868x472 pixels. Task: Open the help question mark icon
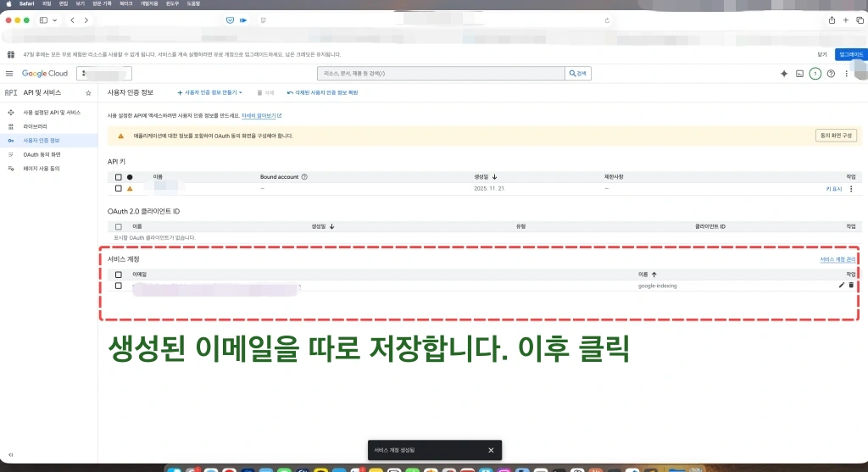click(831, 74)
